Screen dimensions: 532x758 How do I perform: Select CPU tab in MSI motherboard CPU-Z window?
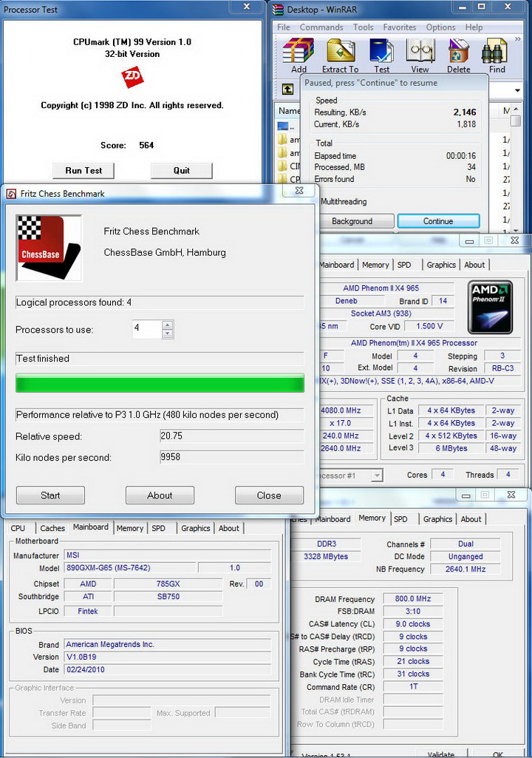pos(18,528)
